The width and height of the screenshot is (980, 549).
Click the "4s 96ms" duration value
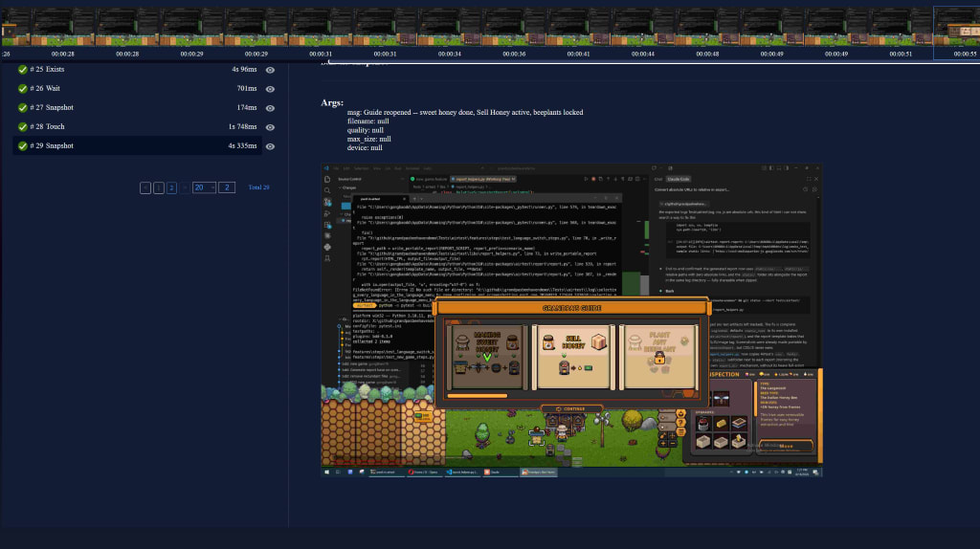[x=244, y=69]
